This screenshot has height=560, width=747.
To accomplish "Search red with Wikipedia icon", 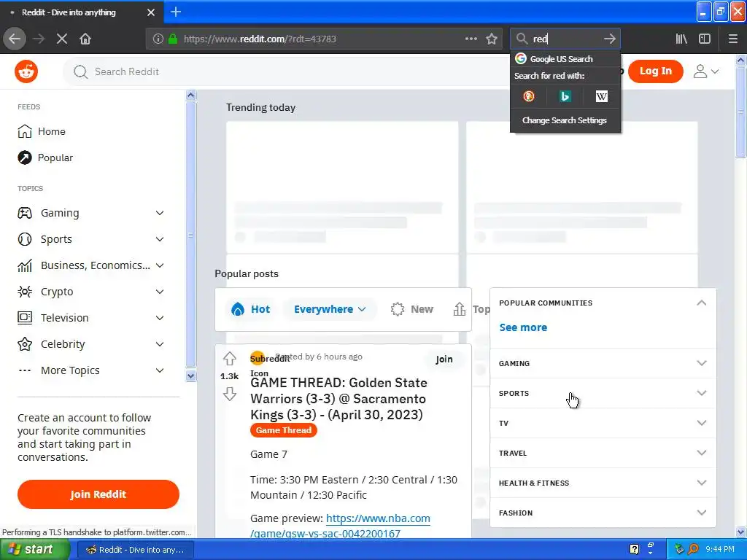I will click(x=601, y=97).
